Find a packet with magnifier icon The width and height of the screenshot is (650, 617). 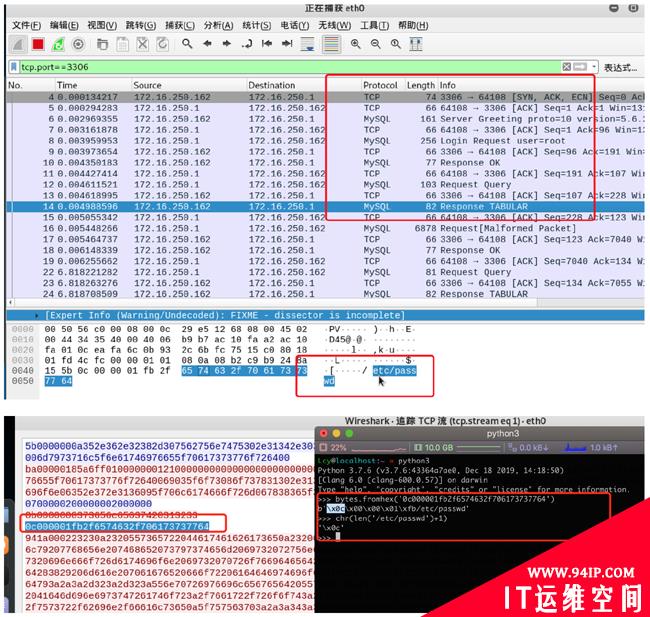(187, 44)
